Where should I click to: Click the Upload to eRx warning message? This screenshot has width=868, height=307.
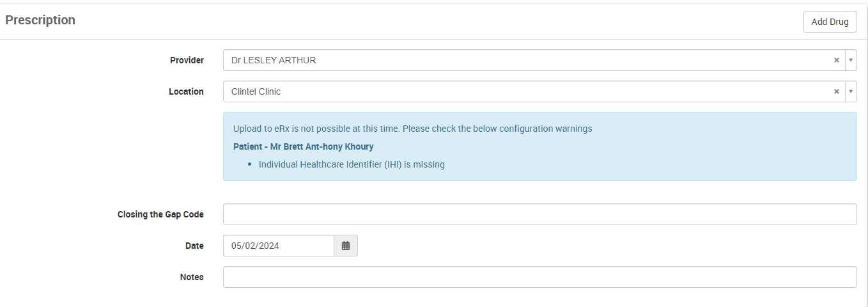pyautogui.click(x=412, y=129)
